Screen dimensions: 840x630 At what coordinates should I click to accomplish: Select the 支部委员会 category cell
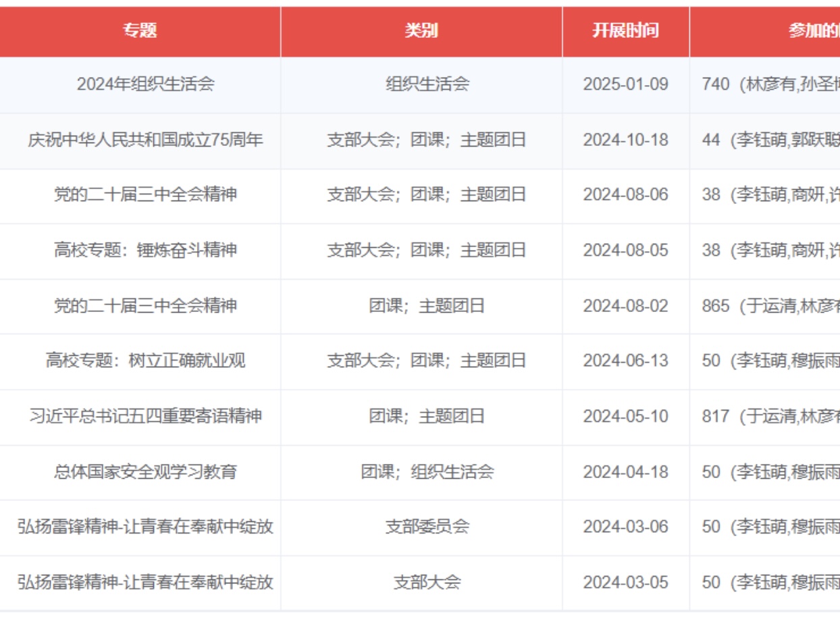pos(427,527)
